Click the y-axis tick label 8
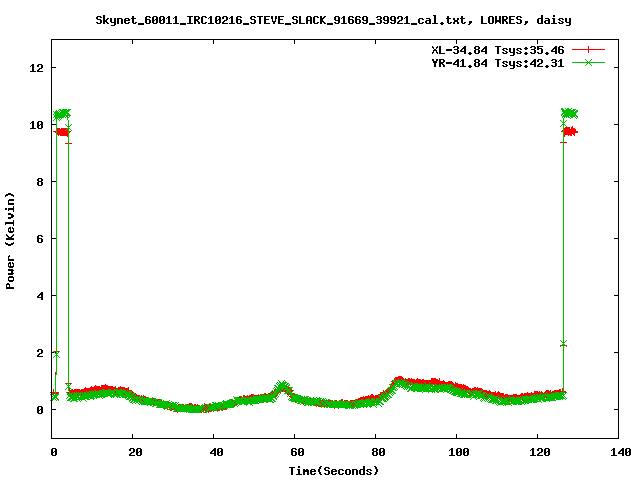 [x=40, y=182]
